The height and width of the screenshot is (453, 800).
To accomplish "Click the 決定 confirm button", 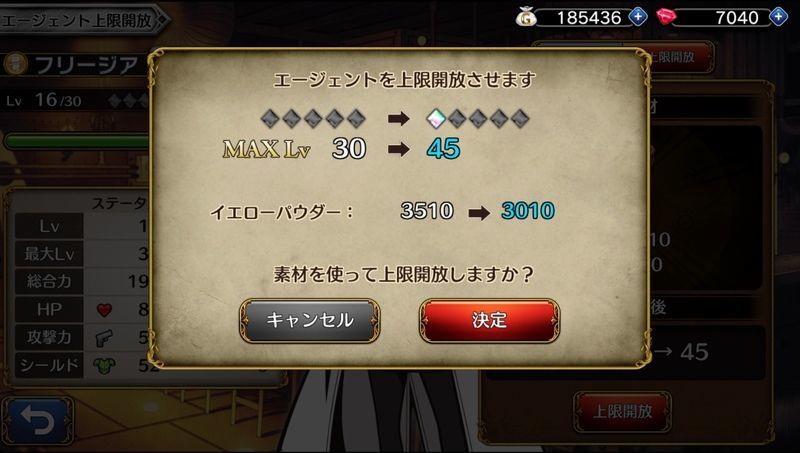I will (x=489, y=320).
